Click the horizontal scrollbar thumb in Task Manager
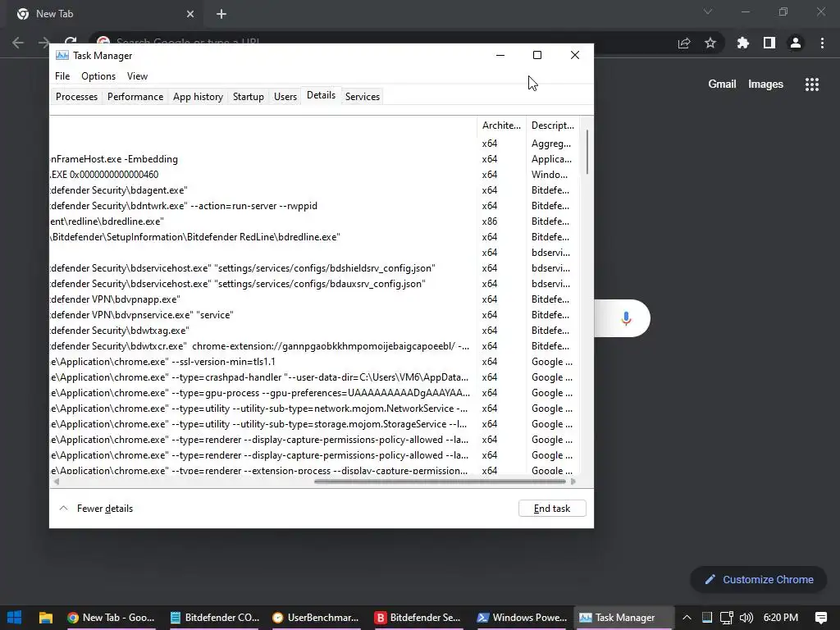This screenshot has width=840, height=630. pyautogui.click(x=440, y=481)
